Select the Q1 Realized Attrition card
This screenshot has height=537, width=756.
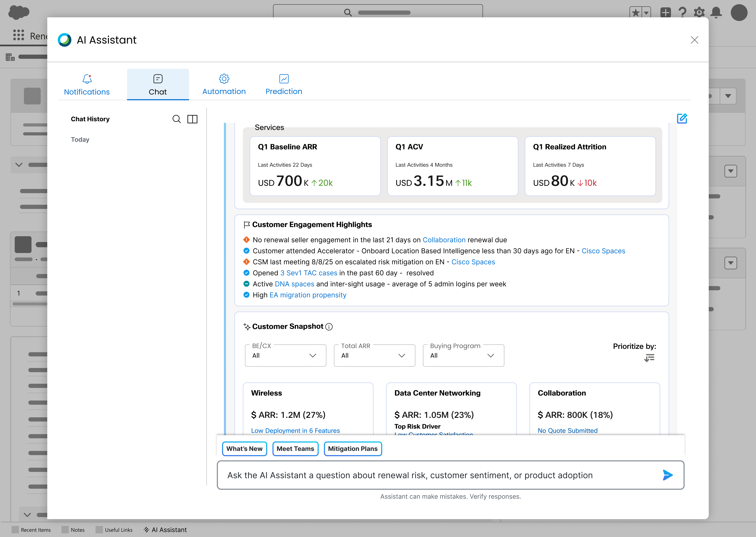click(590, 166)
